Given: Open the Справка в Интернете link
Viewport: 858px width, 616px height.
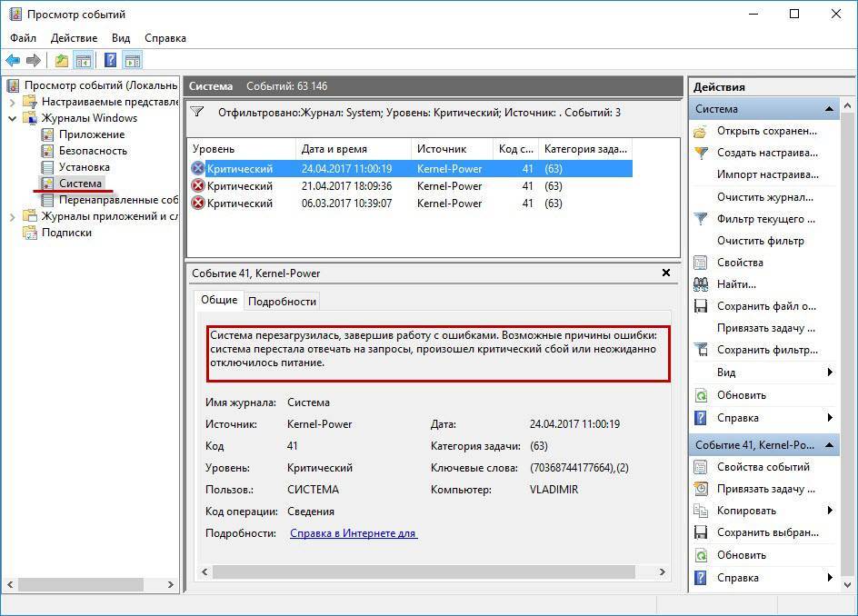Looking at the screenshot, I should 353,533.
